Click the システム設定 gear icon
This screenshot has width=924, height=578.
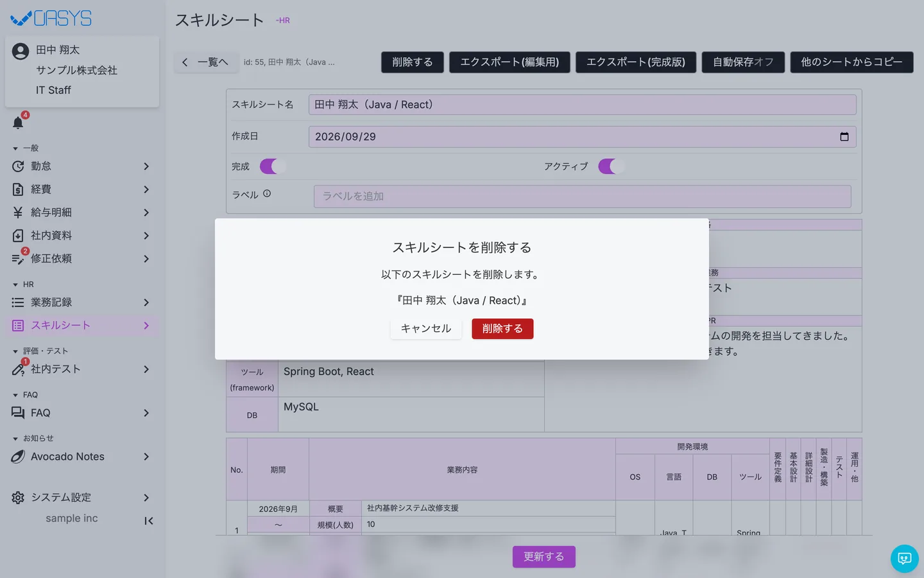click(18, 498)
